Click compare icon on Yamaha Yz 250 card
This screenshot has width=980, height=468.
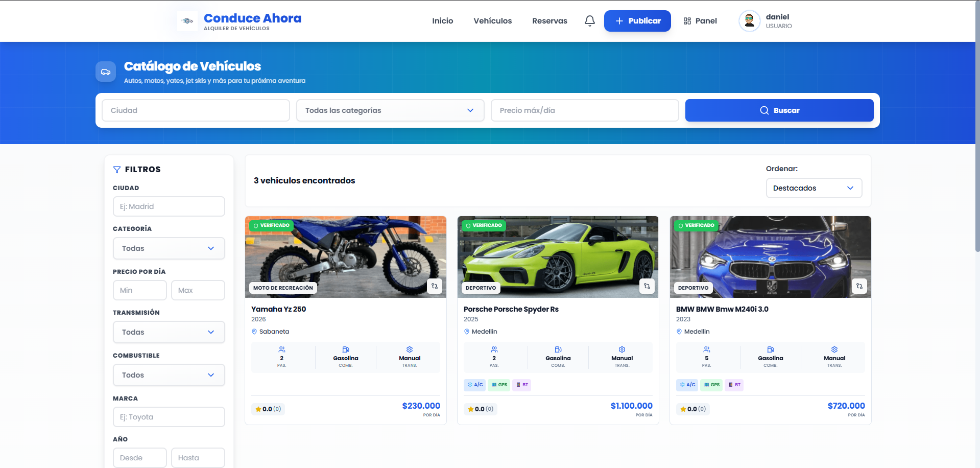(435, 286)
